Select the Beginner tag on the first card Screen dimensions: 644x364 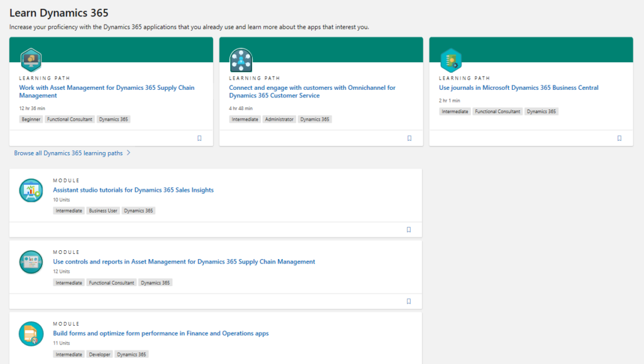coord(30,119)
